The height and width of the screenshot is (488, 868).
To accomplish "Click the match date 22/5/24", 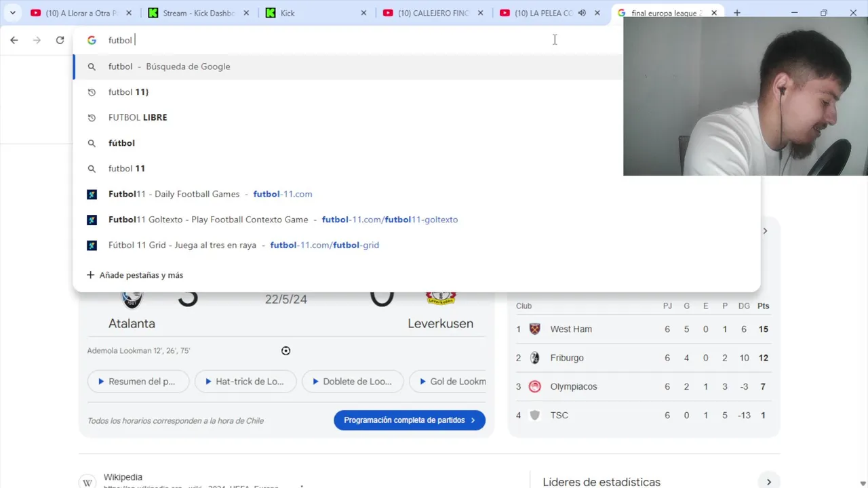I will [285, 300].
